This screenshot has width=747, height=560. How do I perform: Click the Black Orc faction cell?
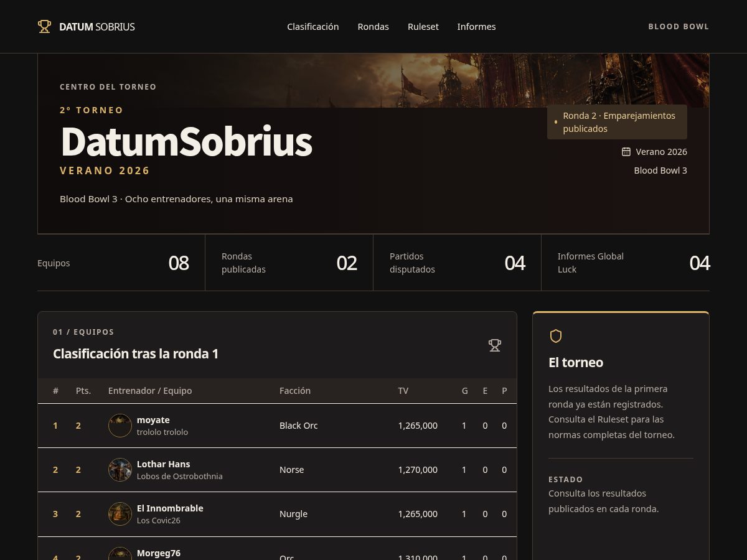pyautogui.click(x=299, y=426)
